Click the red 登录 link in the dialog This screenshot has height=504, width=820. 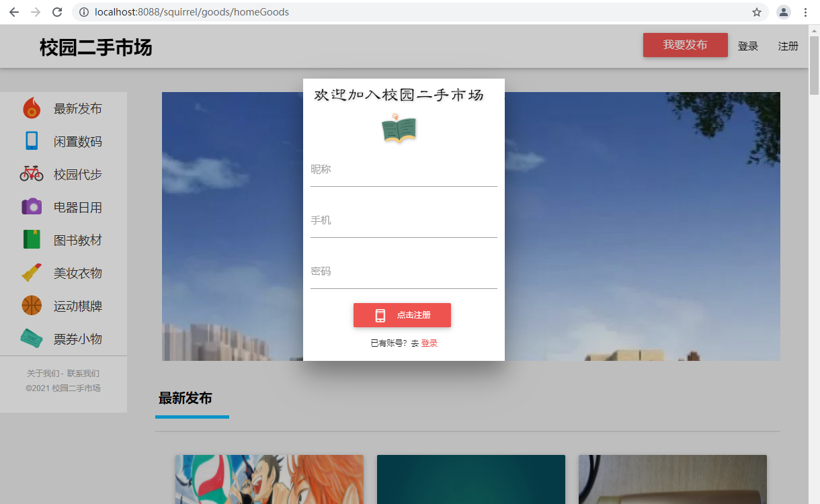click(x=429, y=343)
